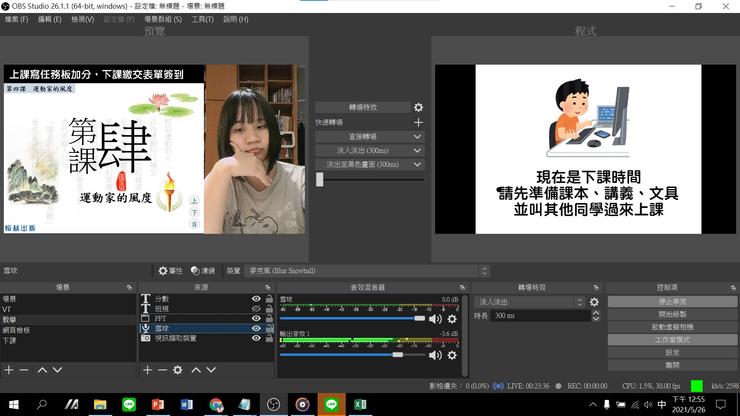Open PowerPoint from the taskbar
Screen dimensions: 740x416
[158, 405]
